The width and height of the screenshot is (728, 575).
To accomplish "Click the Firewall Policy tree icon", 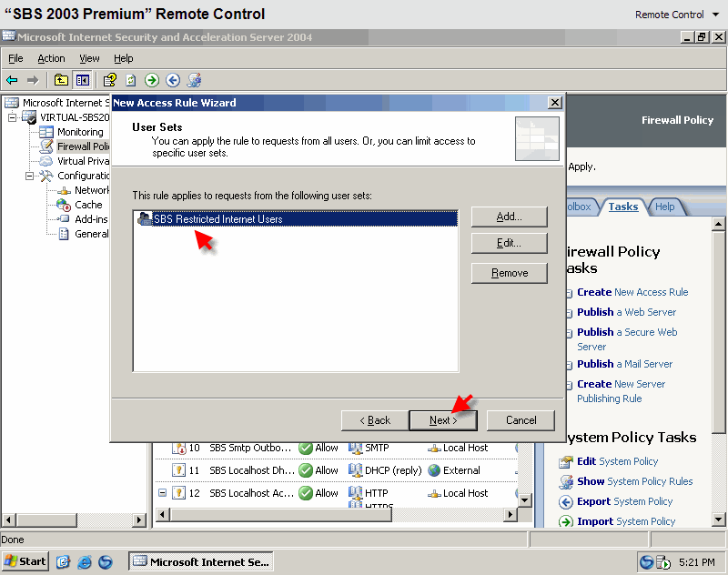I will pyautogui.click(x=46, y=146).
